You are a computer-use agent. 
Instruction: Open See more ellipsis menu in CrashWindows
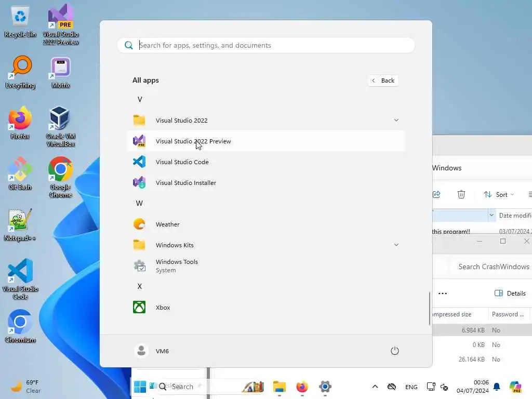click(443, 293)
